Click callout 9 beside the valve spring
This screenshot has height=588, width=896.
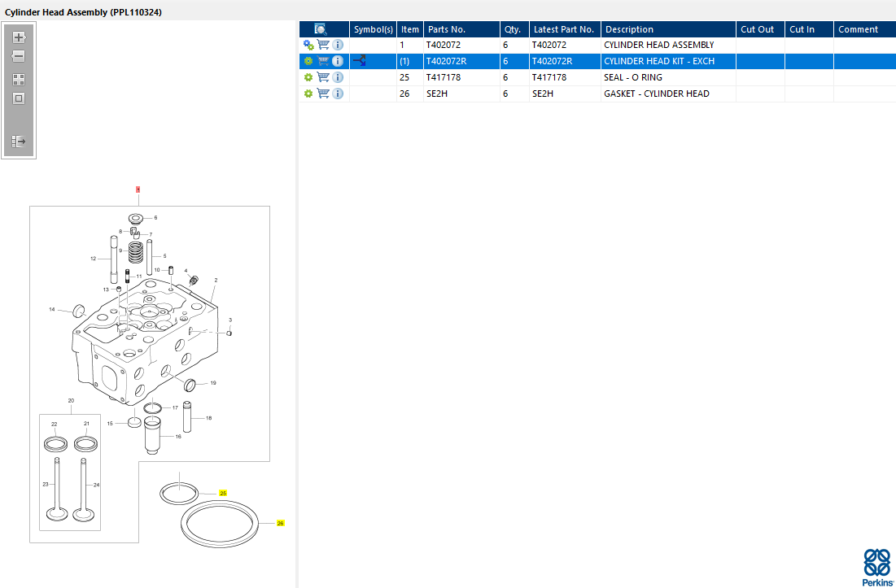click(120, 250)
